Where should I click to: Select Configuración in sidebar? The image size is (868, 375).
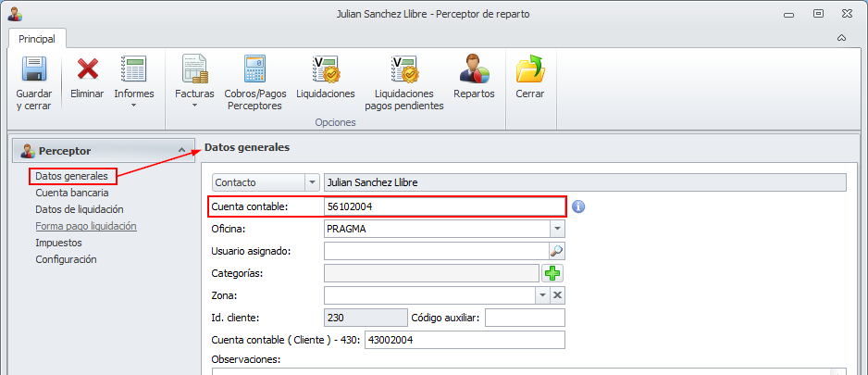66,259
